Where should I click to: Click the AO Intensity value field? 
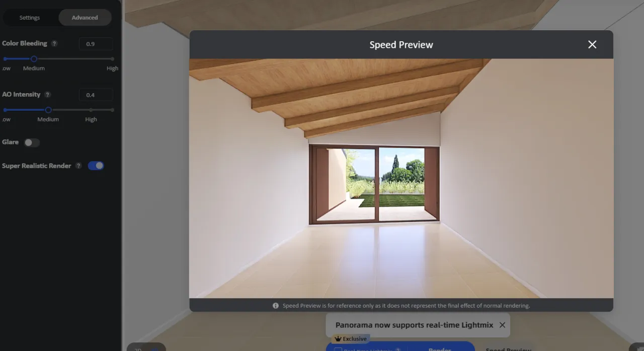[x=96, y=95]
